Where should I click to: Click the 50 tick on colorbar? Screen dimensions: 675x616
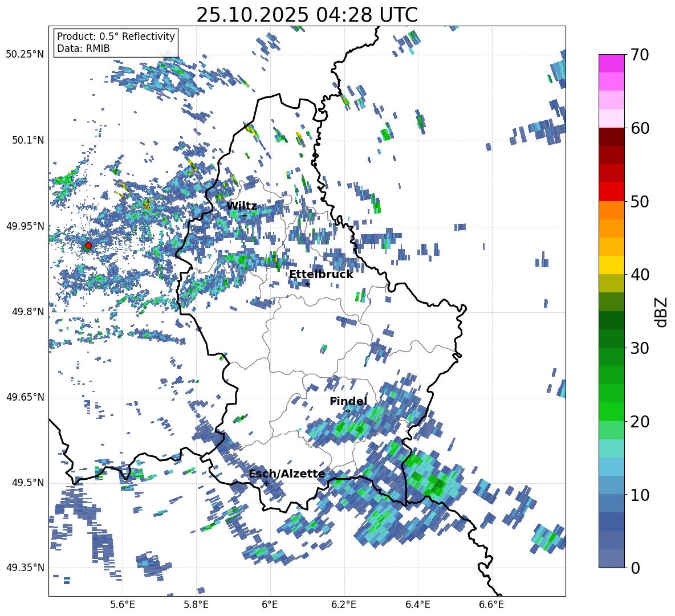click(x=640, y=201)
